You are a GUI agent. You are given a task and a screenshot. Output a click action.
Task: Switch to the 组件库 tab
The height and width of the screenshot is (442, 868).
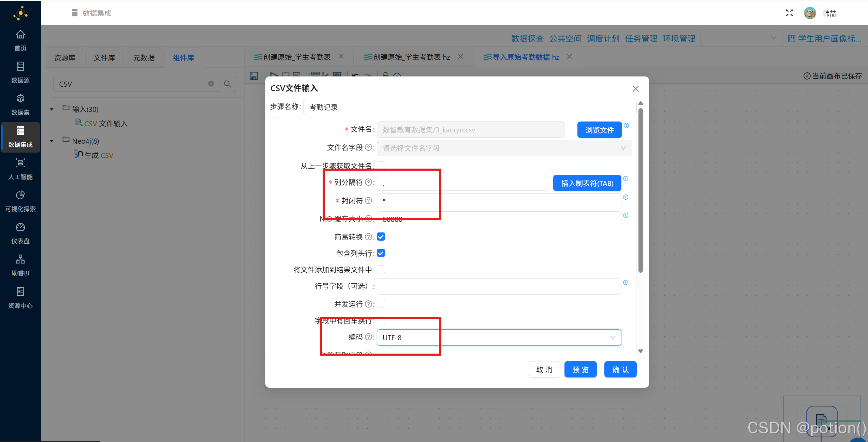183,58
